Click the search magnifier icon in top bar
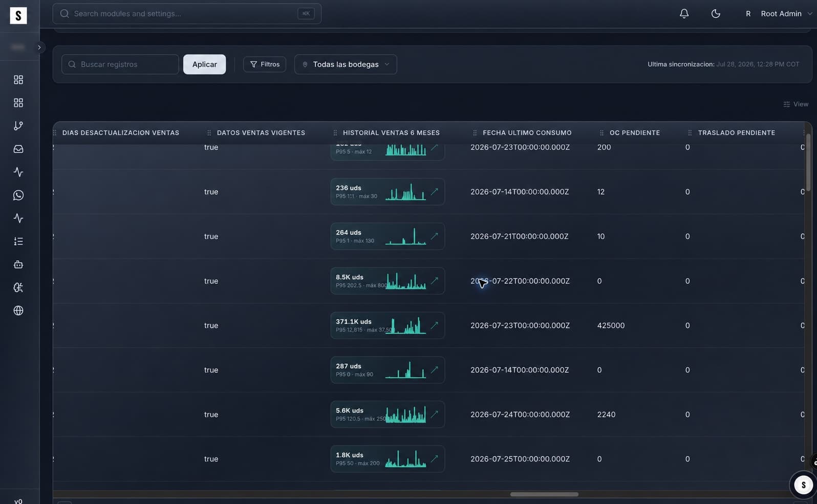Screen dimensions: 817x504 (x=64, y=14)
